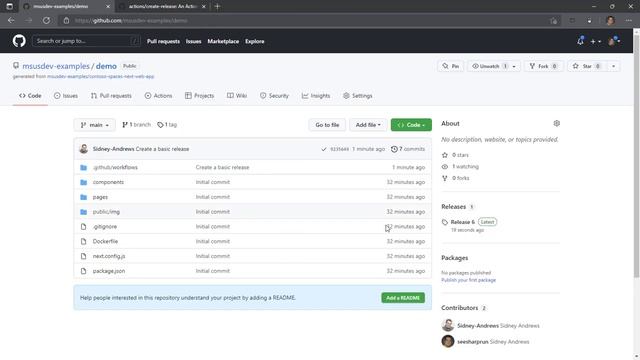
Task: Click the Add a README button
Action: click(403, 298)
